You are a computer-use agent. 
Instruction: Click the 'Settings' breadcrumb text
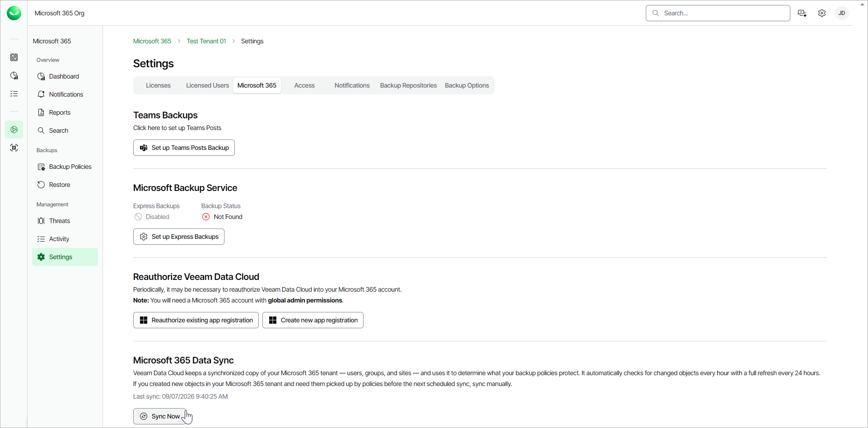[252, 41]
